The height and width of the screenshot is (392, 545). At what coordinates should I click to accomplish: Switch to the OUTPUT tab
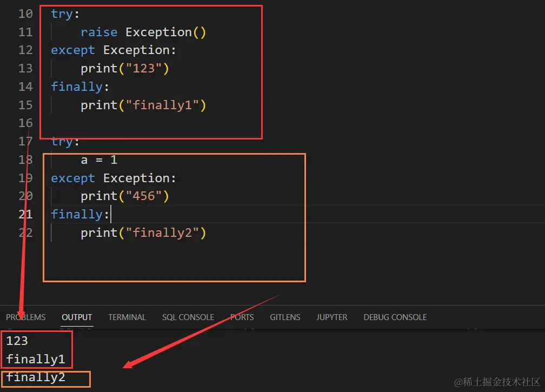[x=77, y=317]
